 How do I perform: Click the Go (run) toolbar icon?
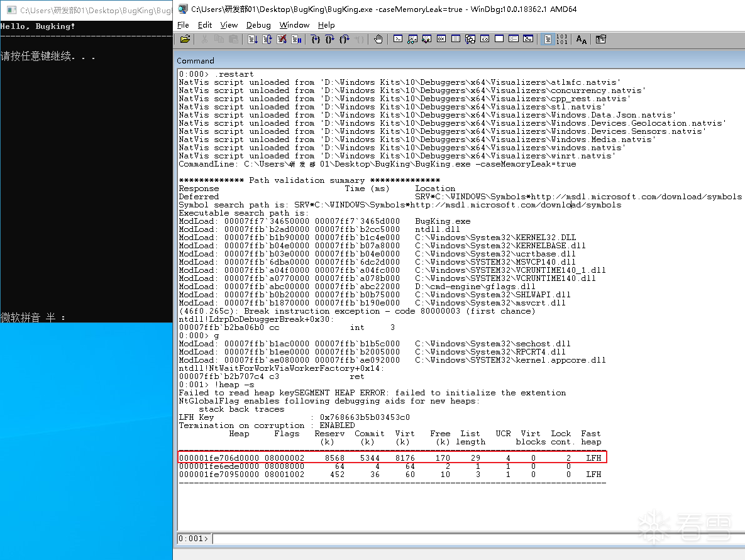tap(252, 40)
